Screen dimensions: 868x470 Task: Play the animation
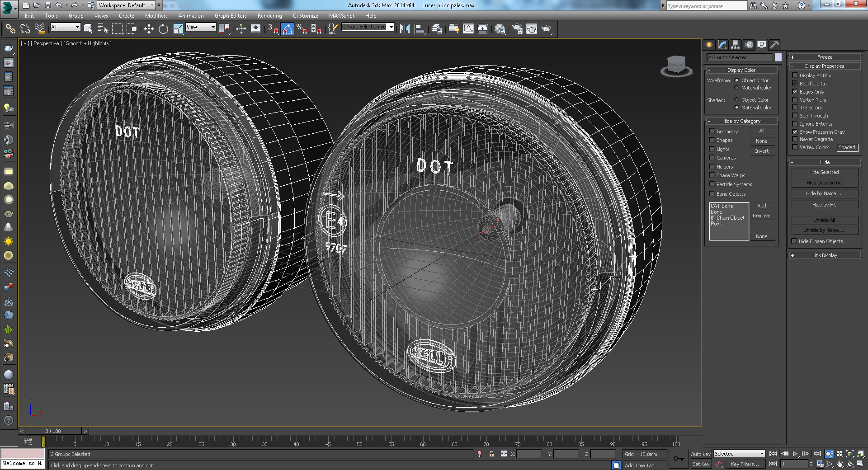point(795,454)
